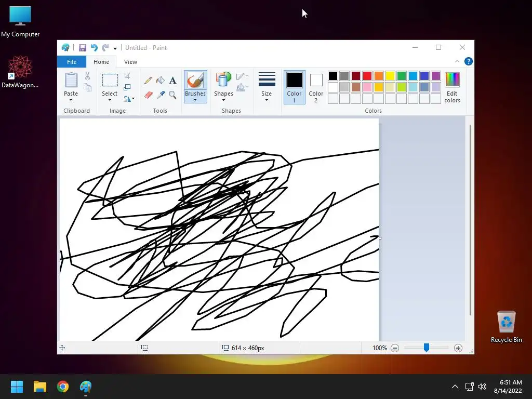The height and width of the screenshot is (399, 532).
Task: Open the Windows Start menu
Action: [x=17, y=386]
